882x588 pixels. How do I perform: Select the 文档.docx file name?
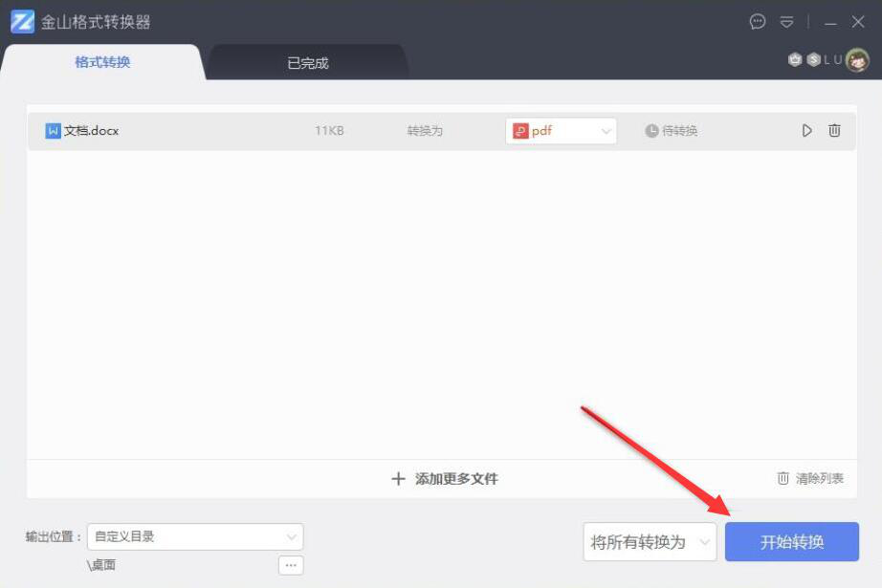91,131
